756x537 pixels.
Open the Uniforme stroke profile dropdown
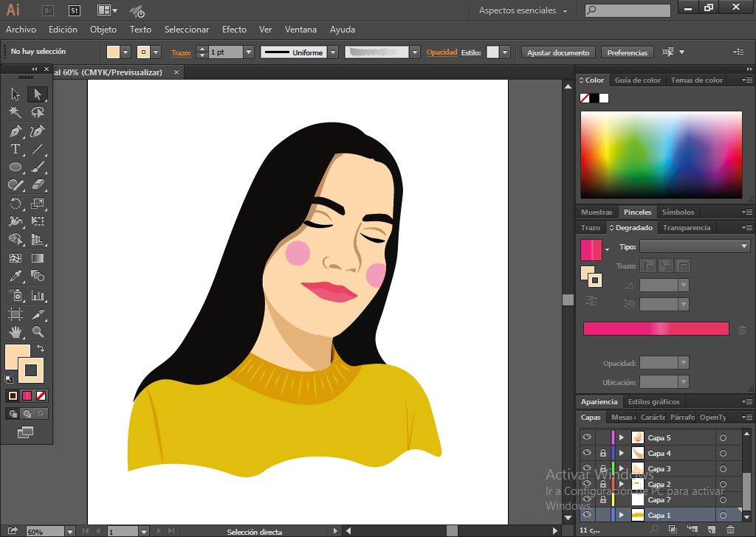[333, 52]
